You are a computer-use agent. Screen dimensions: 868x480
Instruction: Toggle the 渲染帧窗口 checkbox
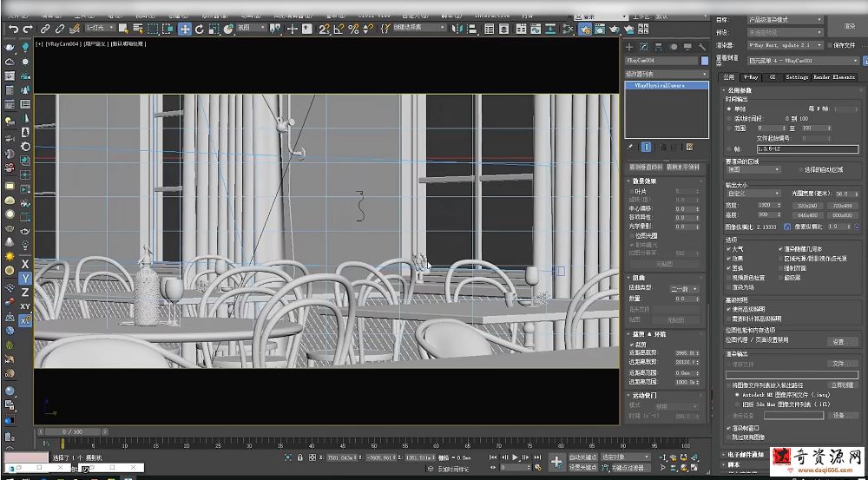728,428
